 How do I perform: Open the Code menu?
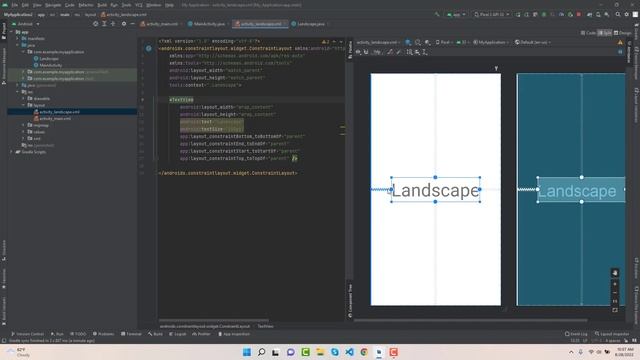[70, 5]
